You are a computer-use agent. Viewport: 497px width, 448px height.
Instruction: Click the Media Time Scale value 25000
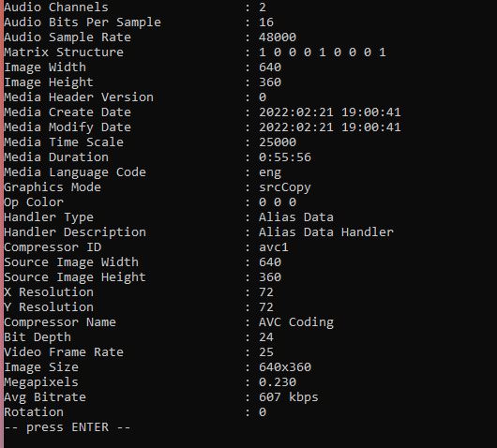(278, 142)
